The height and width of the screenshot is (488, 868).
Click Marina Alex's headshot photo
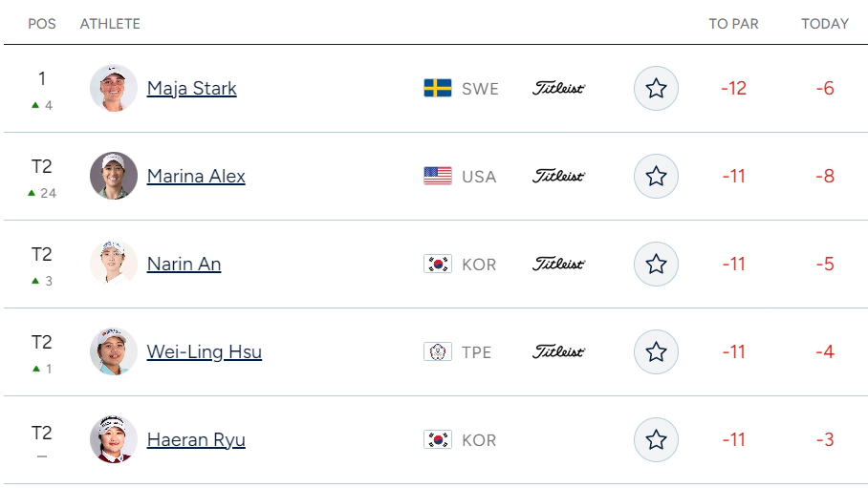(x=114, y=176)
